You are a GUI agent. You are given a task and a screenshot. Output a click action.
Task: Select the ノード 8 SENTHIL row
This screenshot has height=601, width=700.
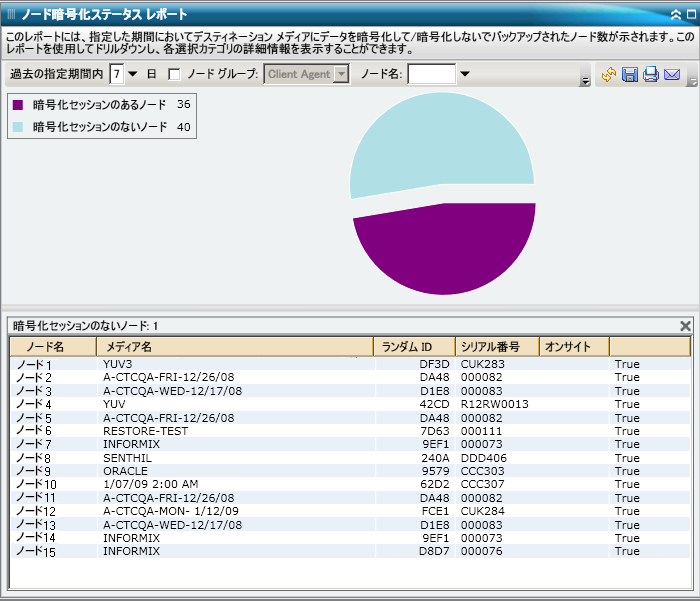pos(300,457)
